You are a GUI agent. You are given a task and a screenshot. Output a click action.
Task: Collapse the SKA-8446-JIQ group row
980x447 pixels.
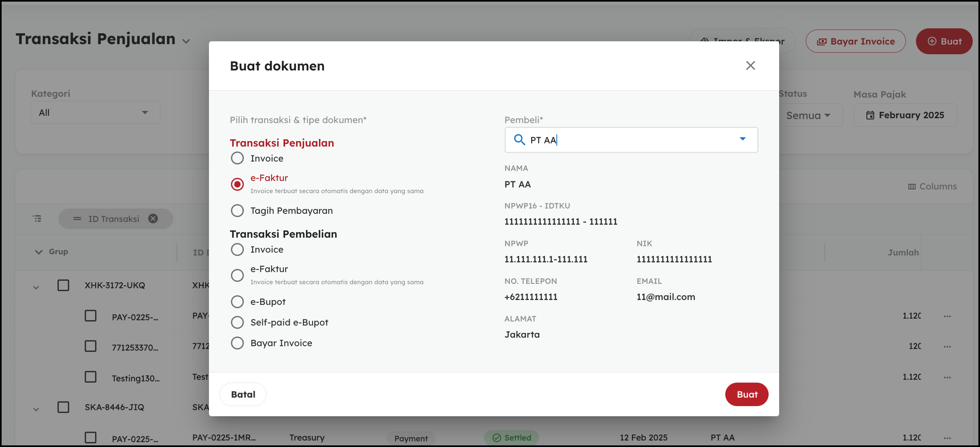click(x=36, y=409)
